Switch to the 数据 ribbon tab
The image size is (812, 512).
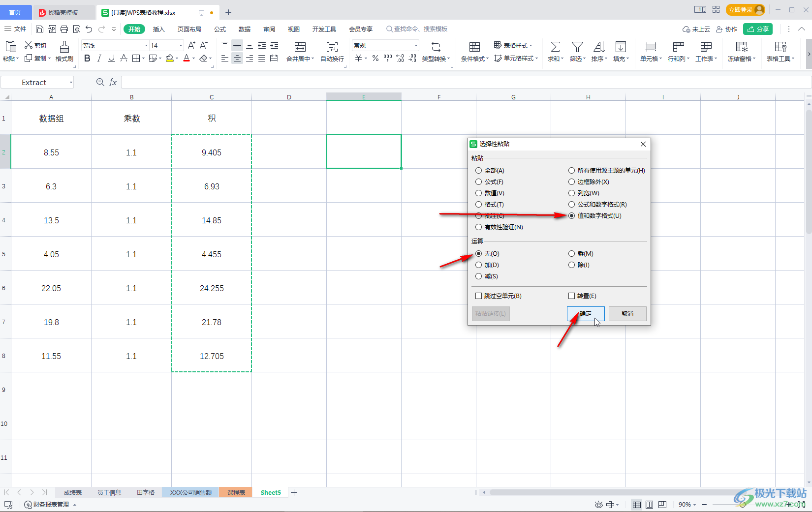(245, 29)
